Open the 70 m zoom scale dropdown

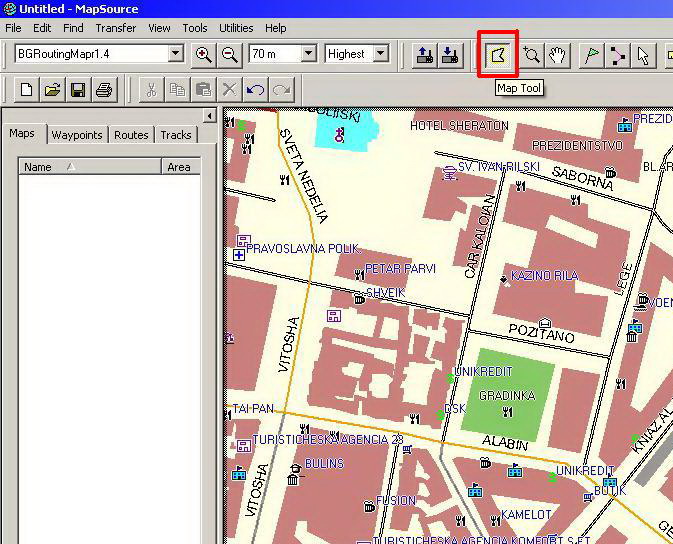click(x=308, y=54)
